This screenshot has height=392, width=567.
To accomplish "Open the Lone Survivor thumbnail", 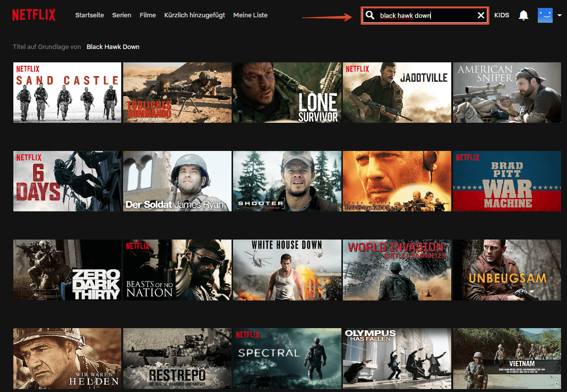I will 287,93.
